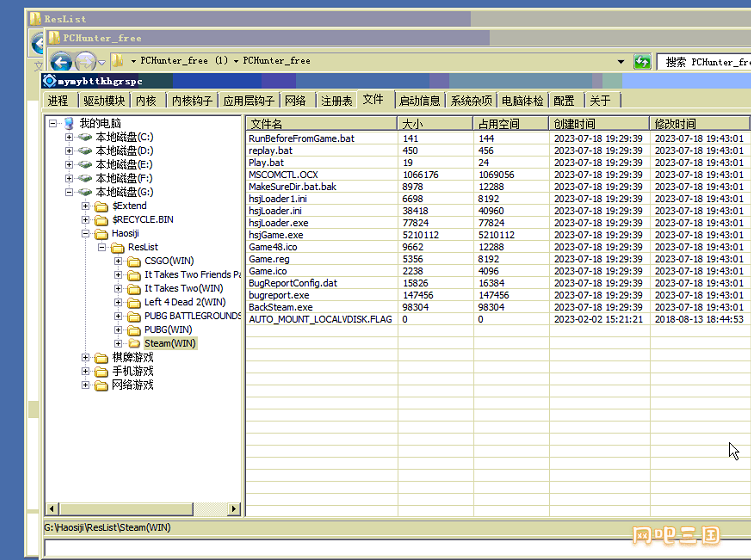Select the Game.reg file row

498,259
